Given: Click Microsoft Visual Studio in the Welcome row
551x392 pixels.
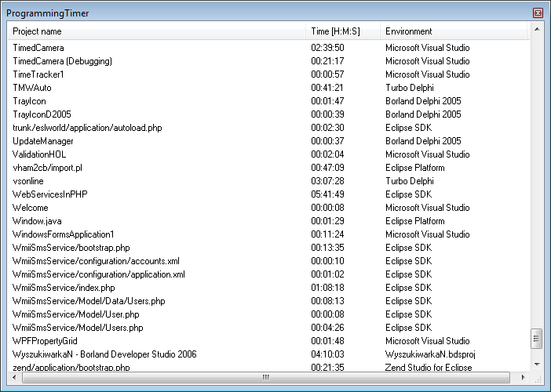Looking at the screenshot, I should 427,208.
